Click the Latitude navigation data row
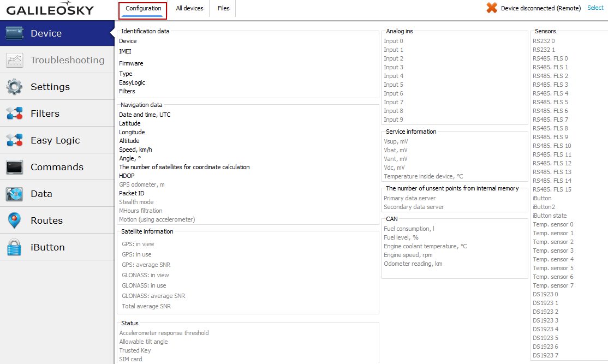The width and height of the screenshot is (608, 364). pyautogui.click(x=130, y=123)
